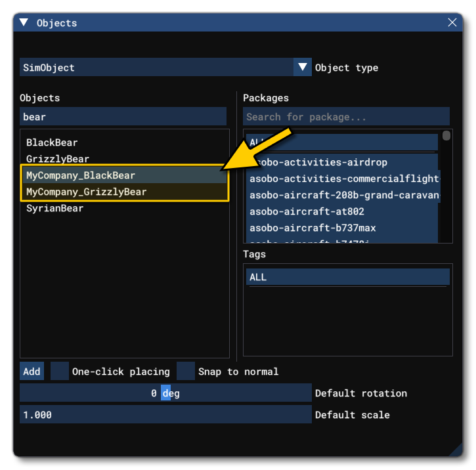This screenshot has width=476, height=470.
Task: Select SyrianBear in the objects list
Action: pos(55,208)
